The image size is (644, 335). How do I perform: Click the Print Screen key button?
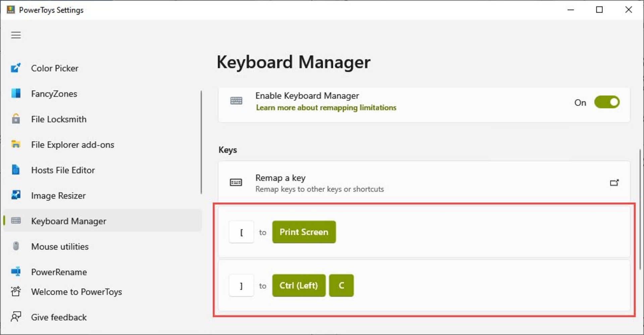[304, 232]
